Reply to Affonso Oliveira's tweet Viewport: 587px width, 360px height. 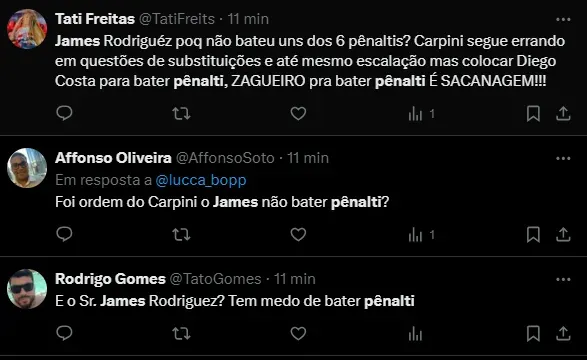tap(64, 234)
